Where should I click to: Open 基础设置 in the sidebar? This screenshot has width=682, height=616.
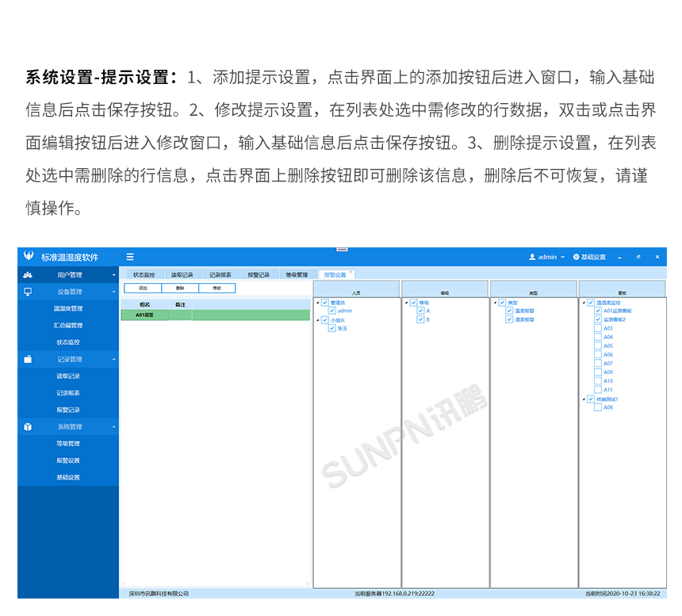pyautogui.click(x=68, y=477)
